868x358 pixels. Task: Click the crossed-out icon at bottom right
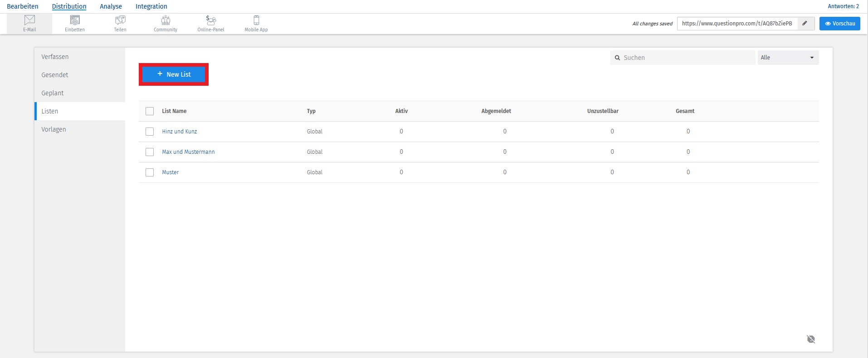pyautogui.click(x=811, y=339)
